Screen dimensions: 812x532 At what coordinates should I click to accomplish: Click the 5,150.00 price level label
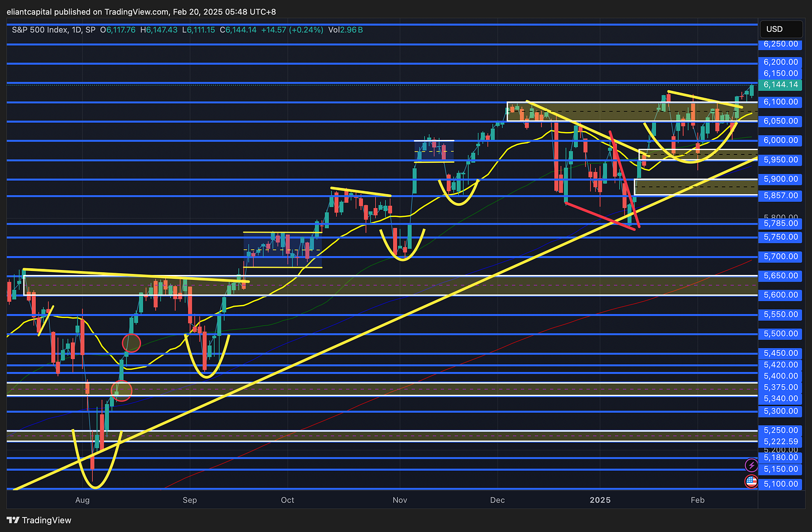tap(781, 469)
